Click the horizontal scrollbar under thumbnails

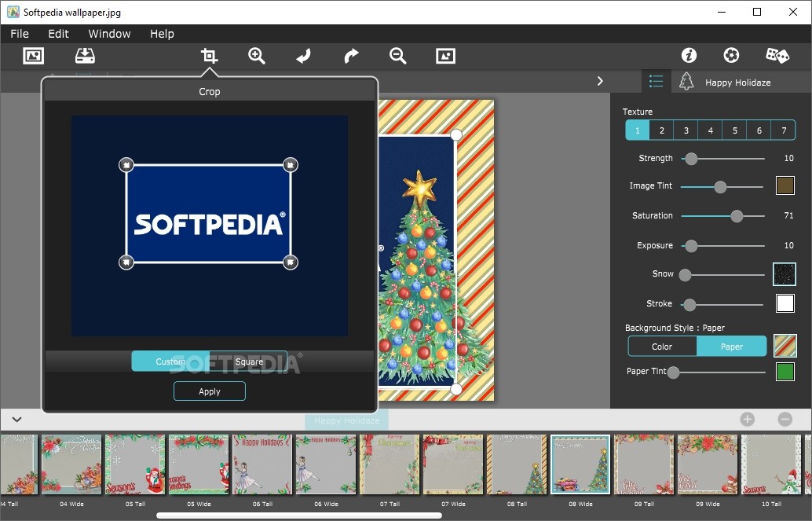pyautogui.click(x=298, y=515)
